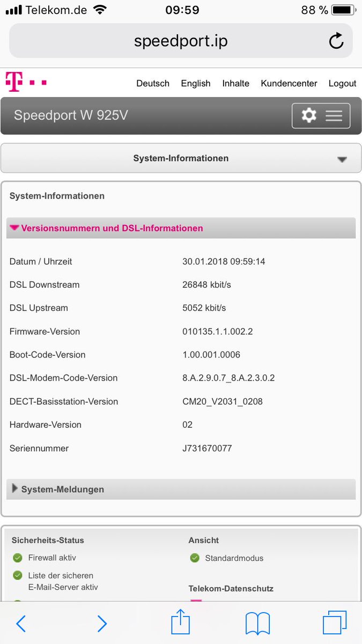
Task: Collapse Versionsnummern und DSL-Informationen section
Action: click(181, 228)
